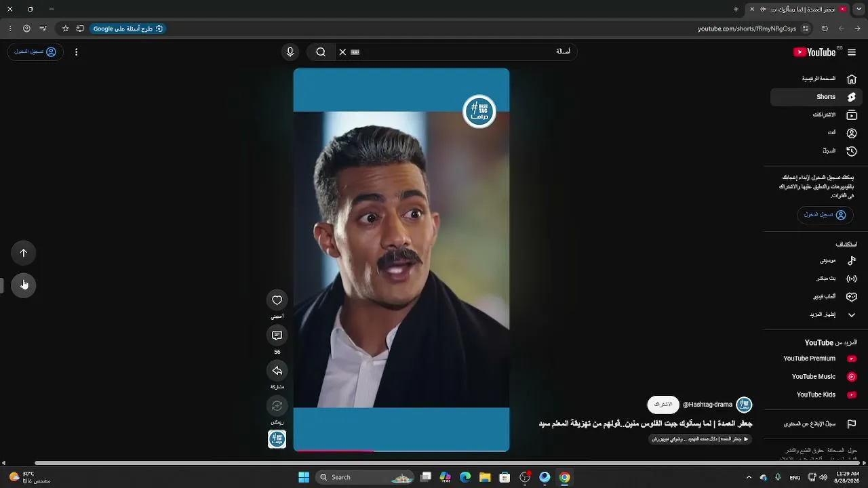
Task: Open YouTube Premium link
Action: coord(816,359)
